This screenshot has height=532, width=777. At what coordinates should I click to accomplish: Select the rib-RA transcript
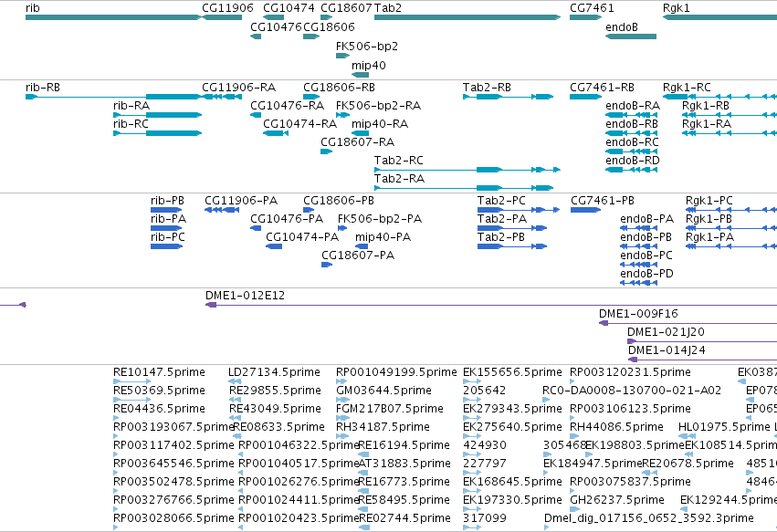pos(158,115)
